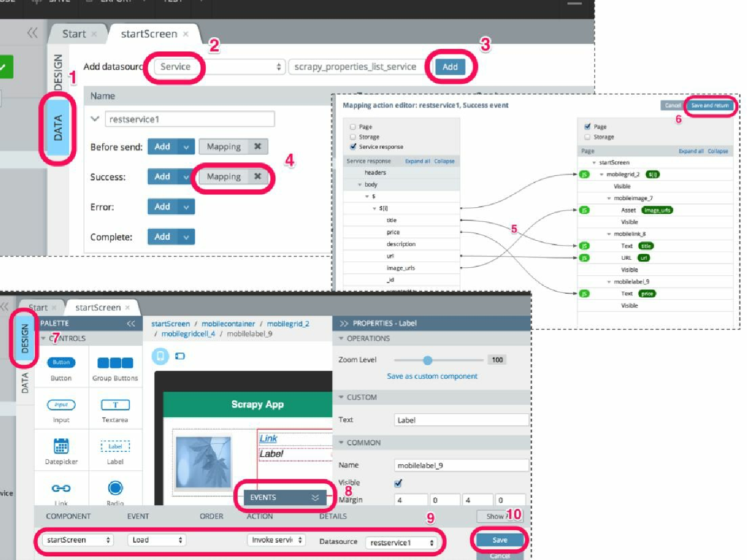Close the Start tab in the datasource window
The image size is (747, 560).
(94, 34)
